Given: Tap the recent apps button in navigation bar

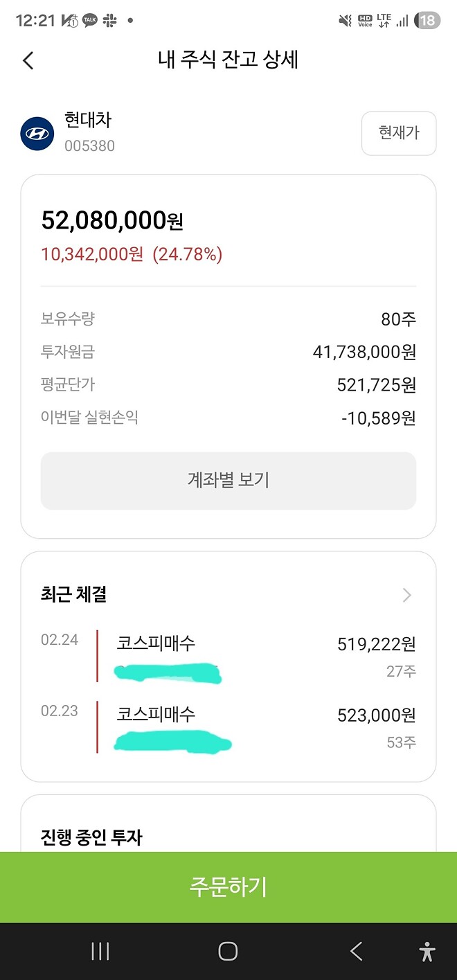Looking at the screenshot, I should click(x=100, y=951).
